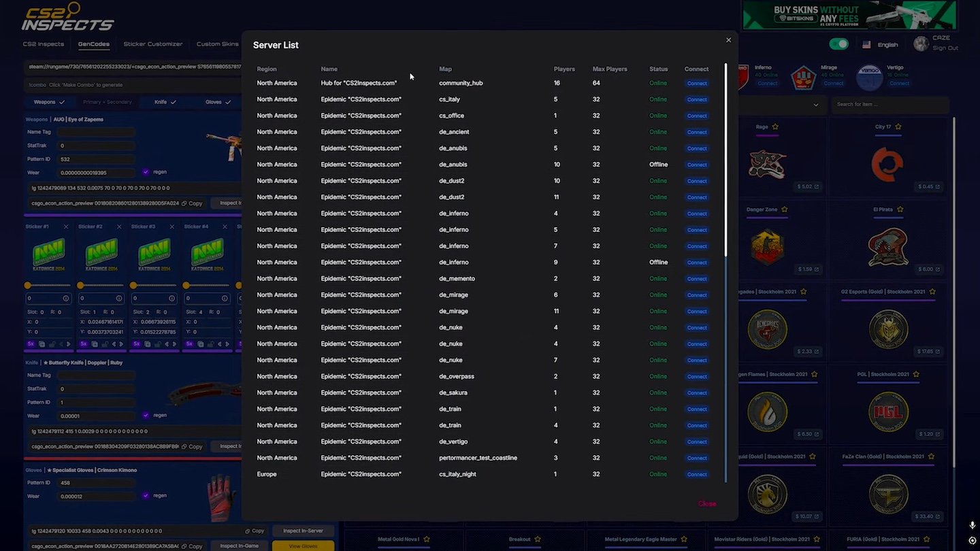
Task: Open the GenCodes tab
Action: (94, 44)
